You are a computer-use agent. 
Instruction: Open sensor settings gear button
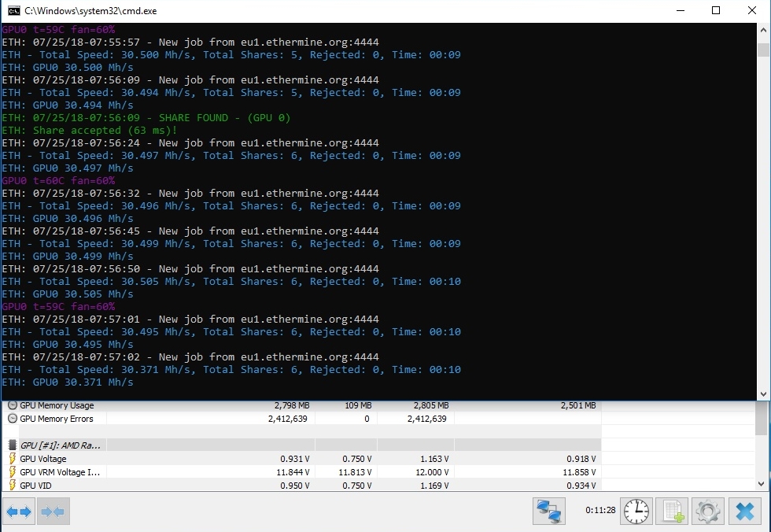point(708,512)
